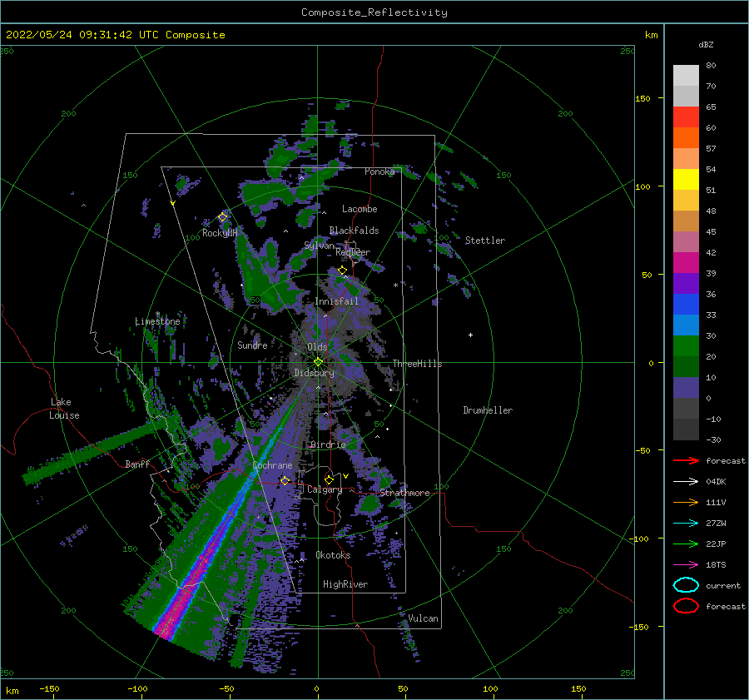Click the yellow diamond marker south of RedDeer

click(x=342, y=271)
